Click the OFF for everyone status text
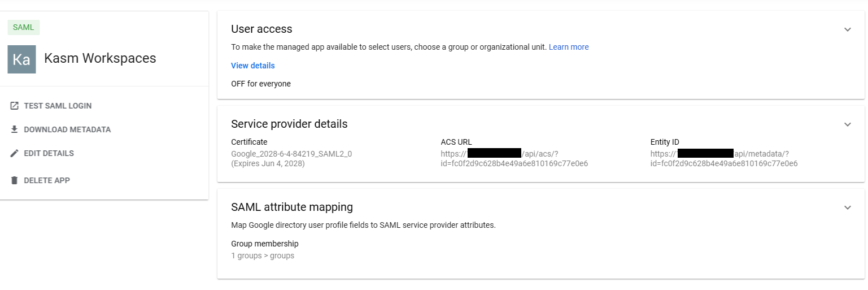The height and width of the screenshot is (290, 868). tap(261, 84)
